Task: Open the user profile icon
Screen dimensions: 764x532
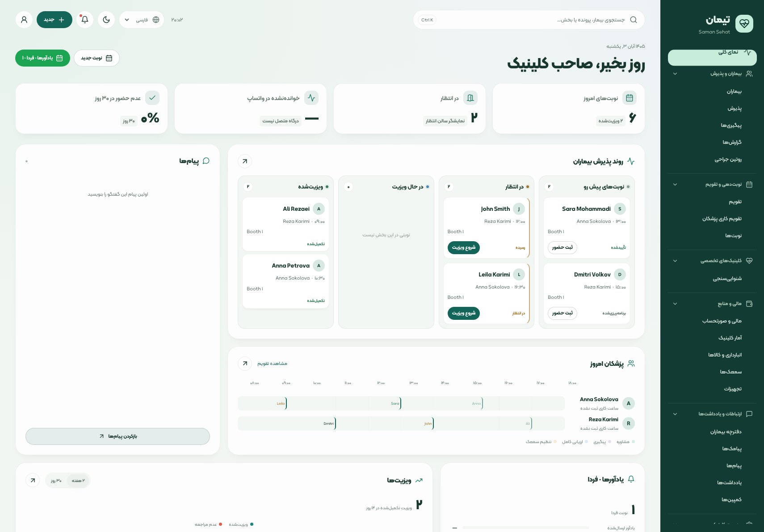Action: coord(24,20)
